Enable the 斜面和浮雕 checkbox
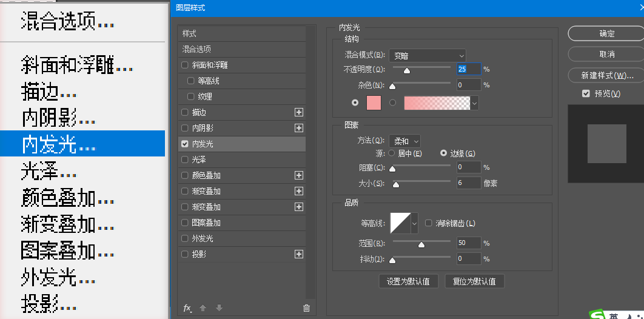 (185, 65)
